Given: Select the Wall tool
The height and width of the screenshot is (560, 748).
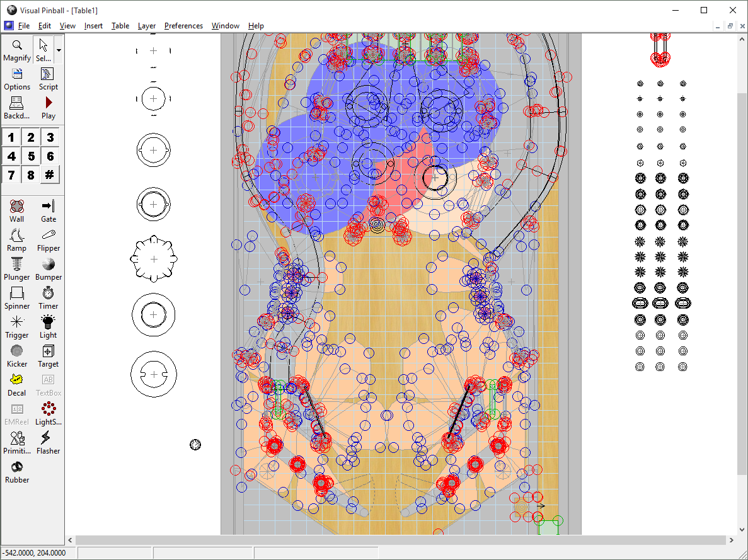Looking at the screenshot, I should pos(17,211).
